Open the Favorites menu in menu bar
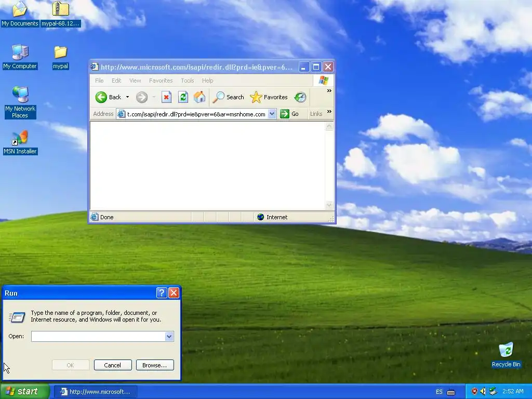The height and width of the screenshot is (399, 532). click(161, 81)
